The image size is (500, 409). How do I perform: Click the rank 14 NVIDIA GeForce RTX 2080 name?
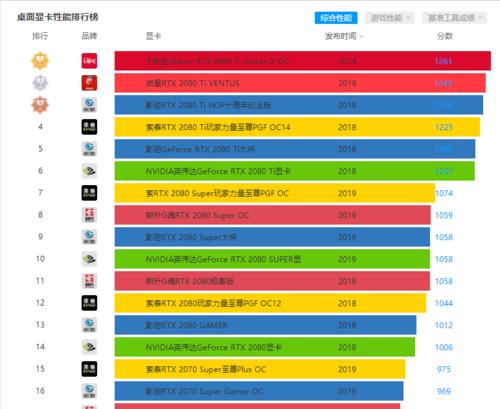pyautogui.click(x=214, y=347)
